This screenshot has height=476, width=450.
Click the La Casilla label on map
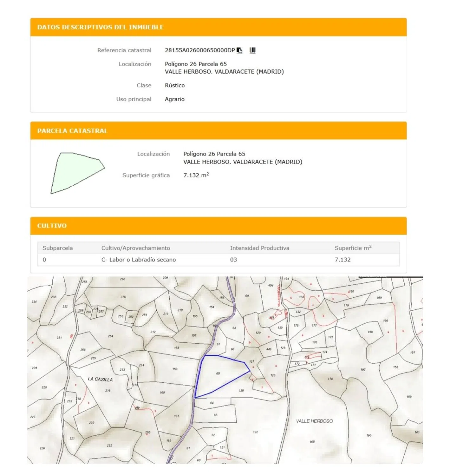100,379
